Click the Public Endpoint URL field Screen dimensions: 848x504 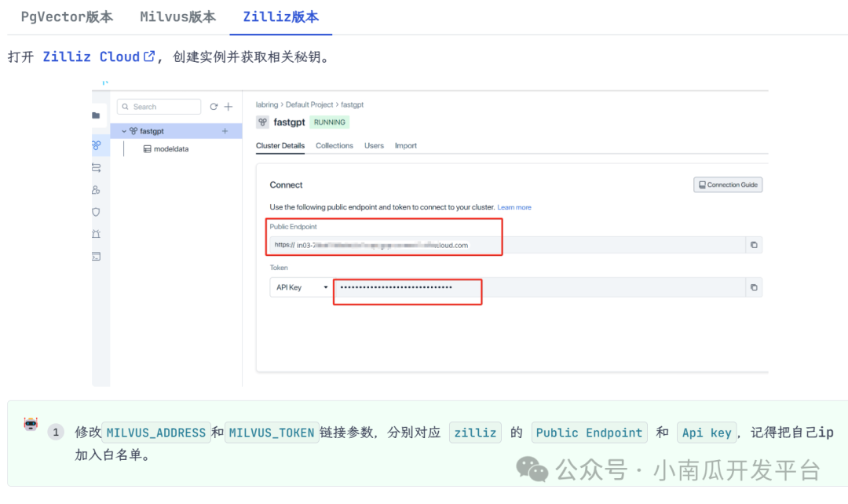(x=507, y=245)
